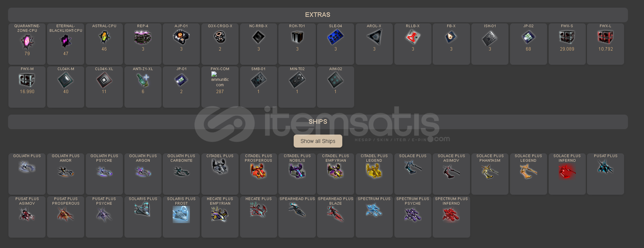The image size is (644, 248).
Task: Click the ASTRAL-CPU extra icon
Action: 104,37
